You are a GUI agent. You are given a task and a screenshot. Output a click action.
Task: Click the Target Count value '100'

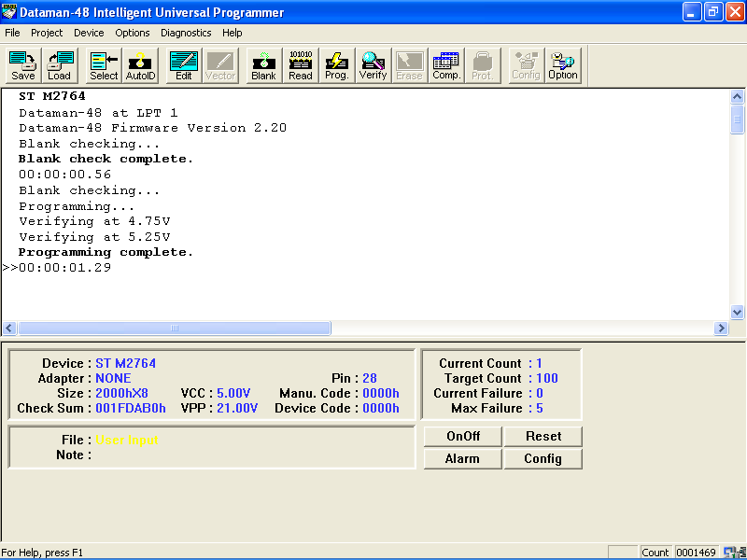tap(547, 378)
